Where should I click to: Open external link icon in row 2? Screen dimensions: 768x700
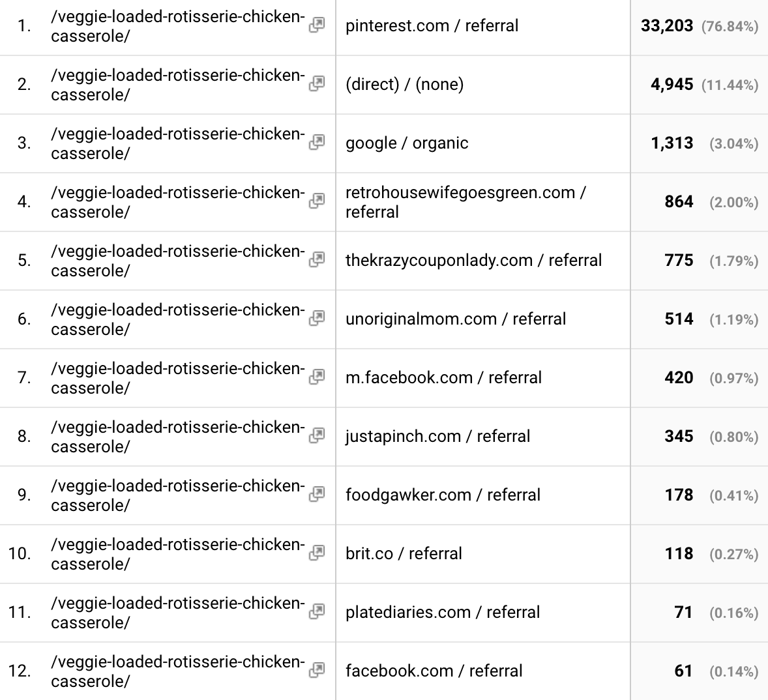point(317,83)
